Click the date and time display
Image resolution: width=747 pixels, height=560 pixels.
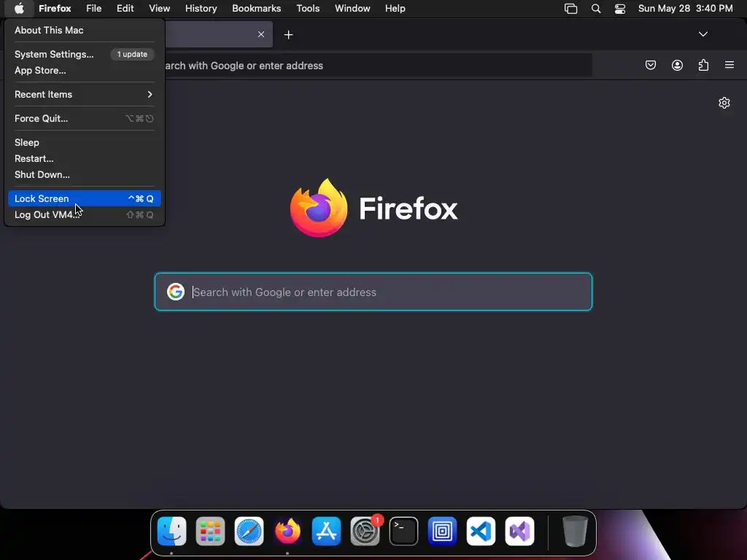click(x=685, y=8)
